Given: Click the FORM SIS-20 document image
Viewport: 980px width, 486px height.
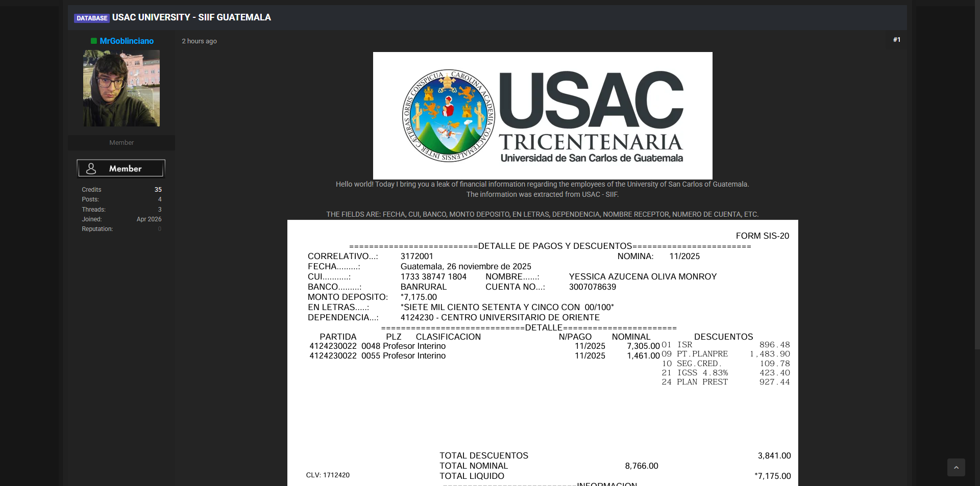Looking at the screenshot, I should pyautogui.click(x=542, y=352).
